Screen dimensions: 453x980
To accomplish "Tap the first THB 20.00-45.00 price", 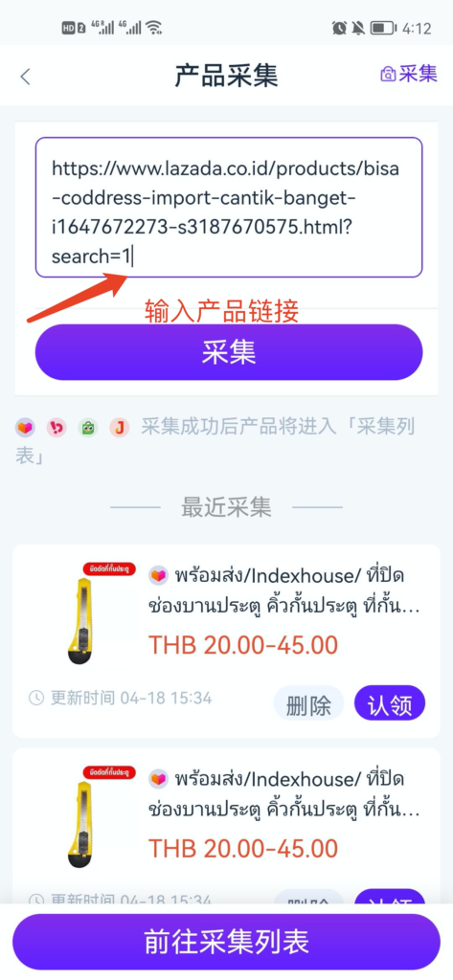I will coord(243,644).
